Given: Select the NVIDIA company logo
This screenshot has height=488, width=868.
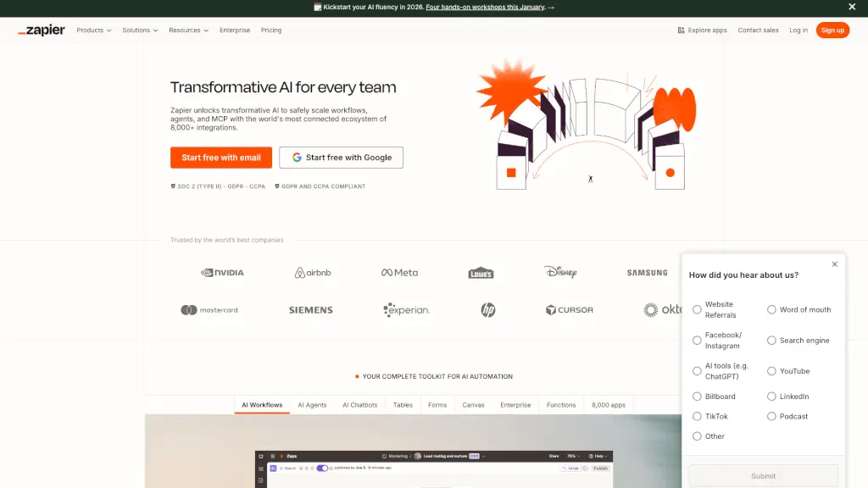Looking at the screenshot, I should 224,272.
